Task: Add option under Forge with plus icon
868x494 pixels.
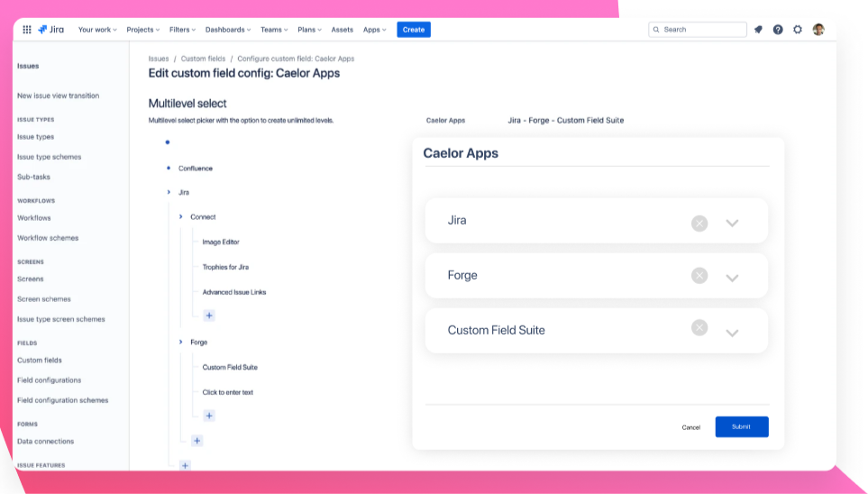Action: pos(209,416)
